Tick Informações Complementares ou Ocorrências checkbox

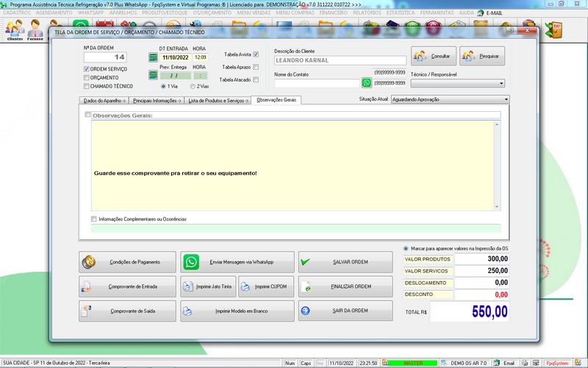(x=94, y=219)
